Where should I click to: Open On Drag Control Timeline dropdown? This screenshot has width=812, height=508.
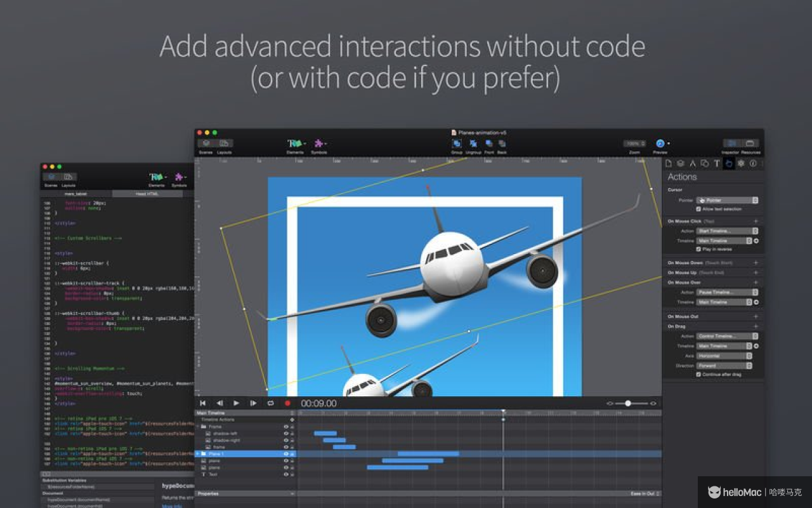pyautogui.click(x=727, y=336)
